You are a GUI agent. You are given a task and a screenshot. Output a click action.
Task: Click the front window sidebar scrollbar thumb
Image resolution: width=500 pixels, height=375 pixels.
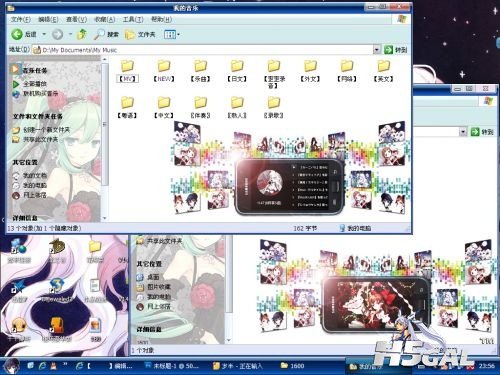coord(105,124)
